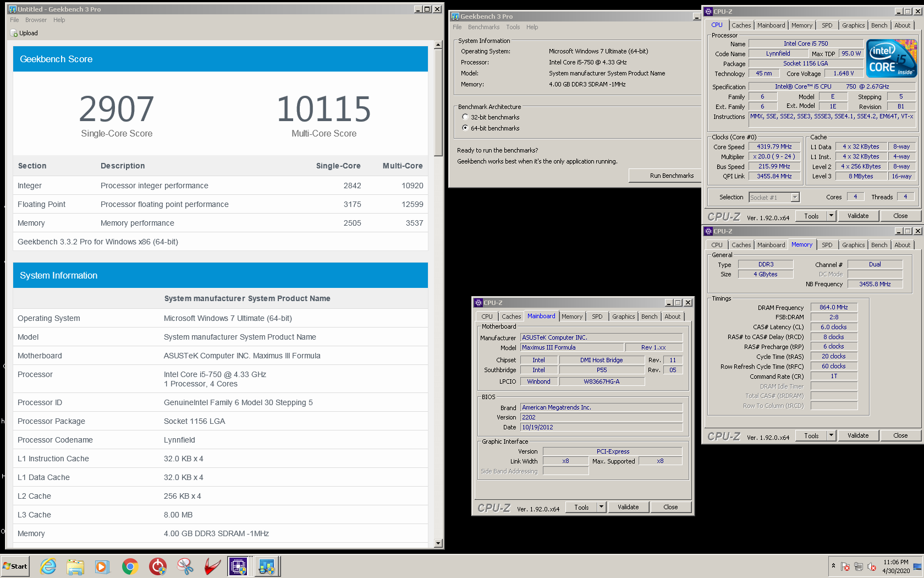This screenshot has width=924, height=578.
Task: Open Internet Explorer from the taskbar
Action: (x=48, y=566)
